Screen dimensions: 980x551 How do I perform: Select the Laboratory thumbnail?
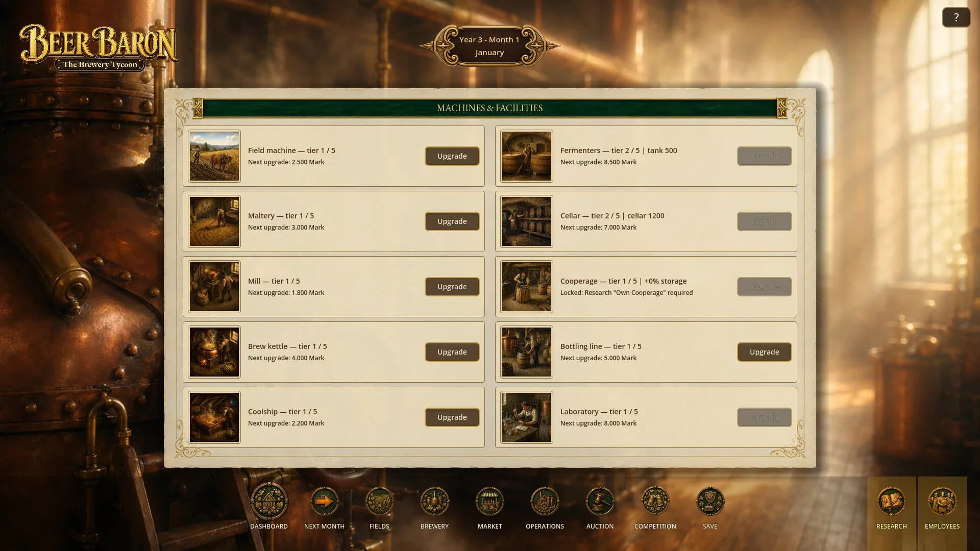(527, 417)
